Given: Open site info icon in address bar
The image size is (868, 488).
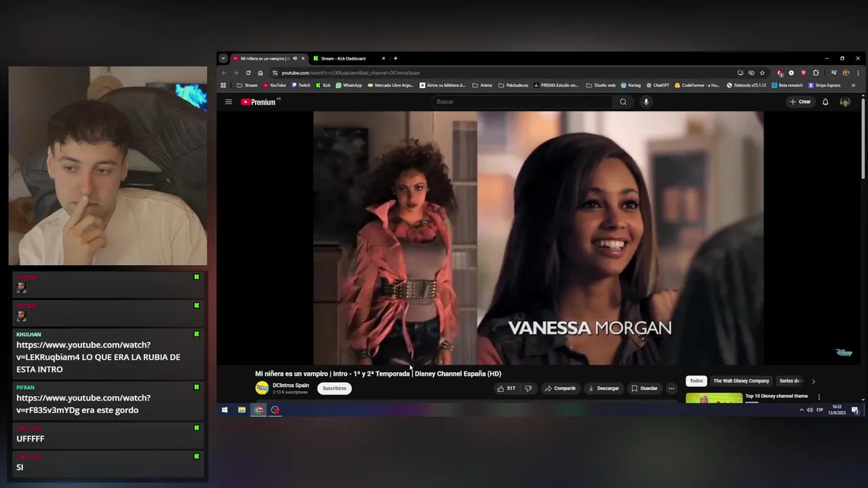Looking at the screenshot, I should tap(275, 73).
